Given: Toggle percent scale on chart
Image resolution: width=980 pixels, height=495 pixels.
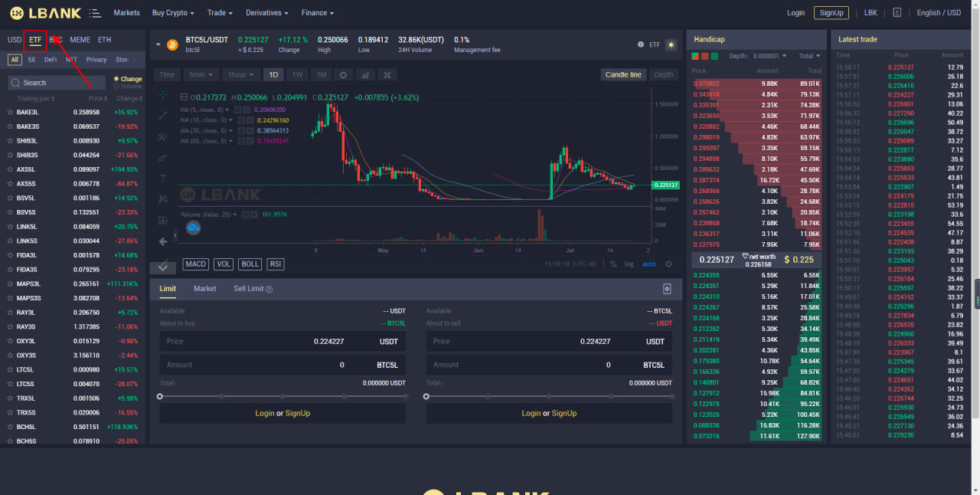Looking at the screenshot, I should pos(613,264).
